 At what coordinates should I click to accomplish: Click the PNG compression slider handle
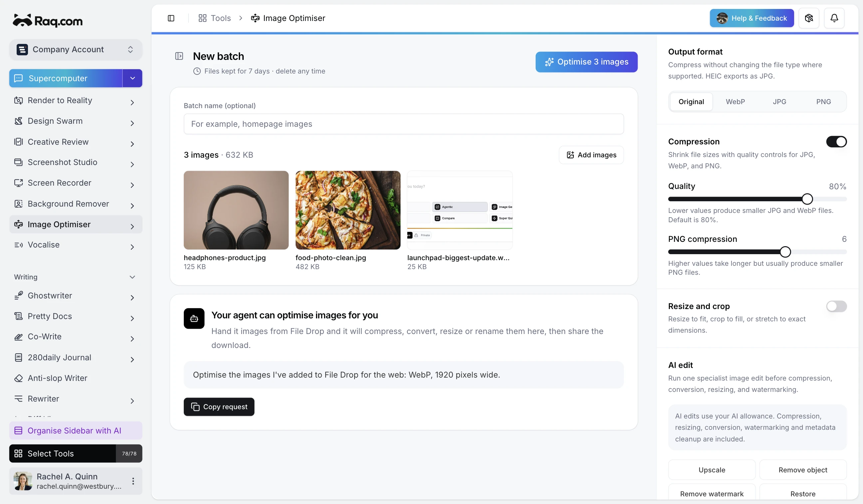pos(785,252)
